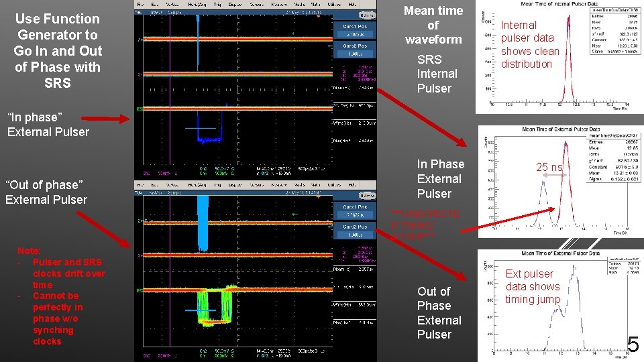Select Curs1 Pos value field in top oscilloscope
This screenshot has width=644, height=362.
point(355,34)
